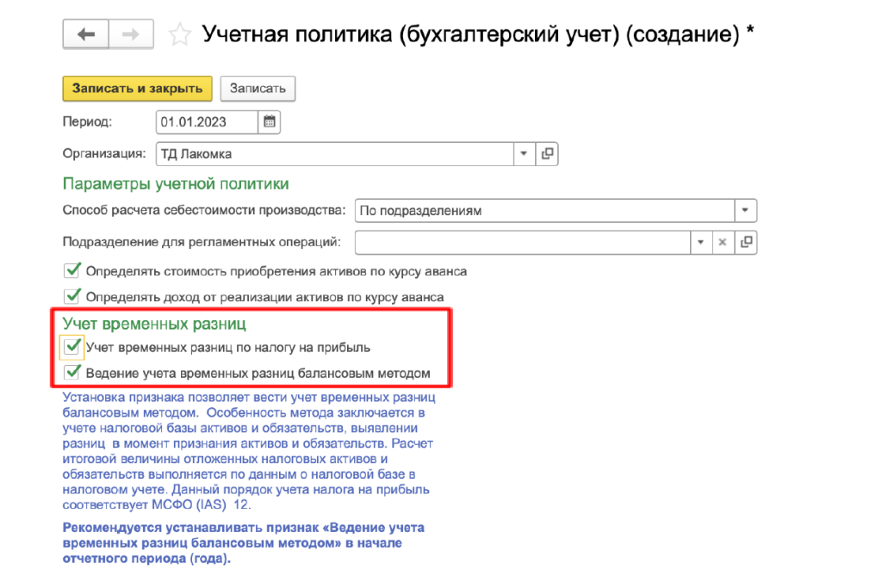This screenshot has width=882, height=588.
Task: Toggle Определять доход от реализации активов checkbox
Action: tap(72, 296)
